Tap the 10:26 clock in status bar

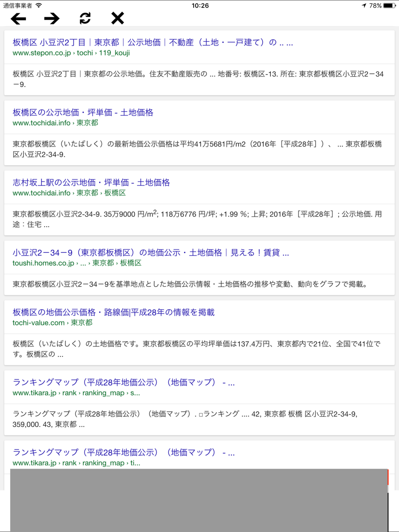(200, 6)
